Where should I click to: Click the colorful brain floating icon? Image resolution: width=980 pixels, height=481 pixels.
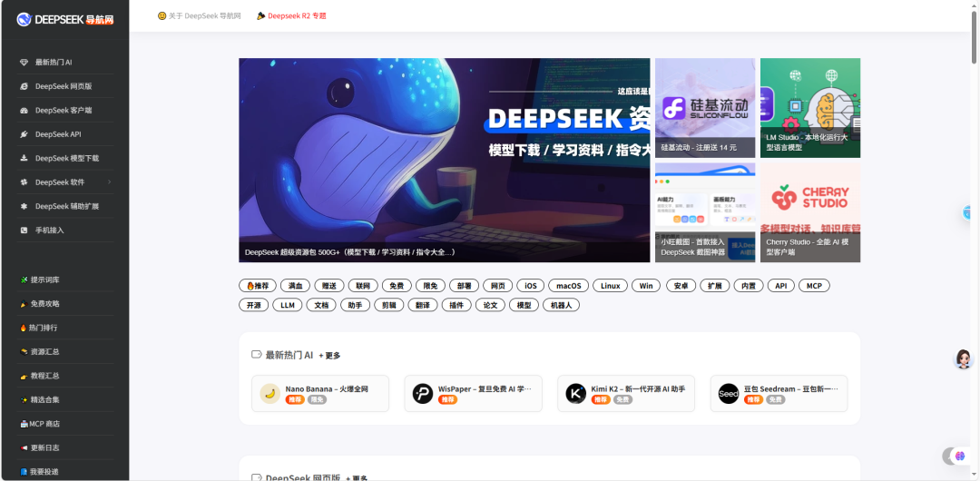click(959, 456)
